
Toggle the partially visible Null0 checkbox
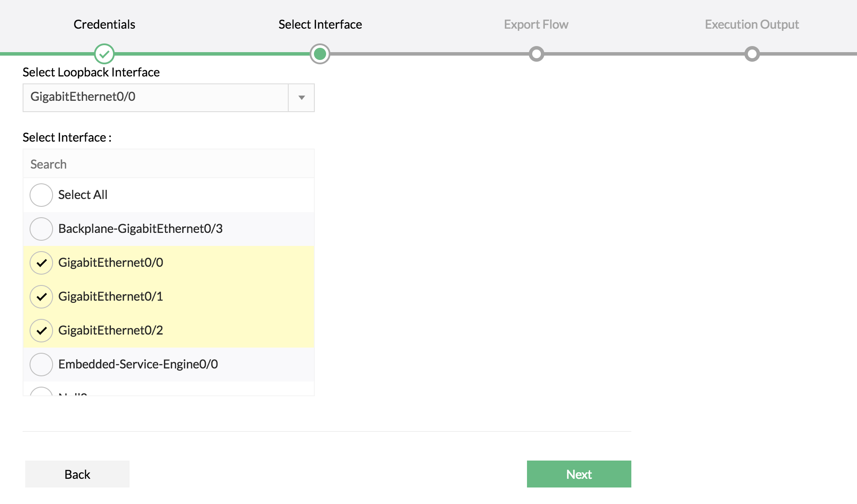[41, 392]
